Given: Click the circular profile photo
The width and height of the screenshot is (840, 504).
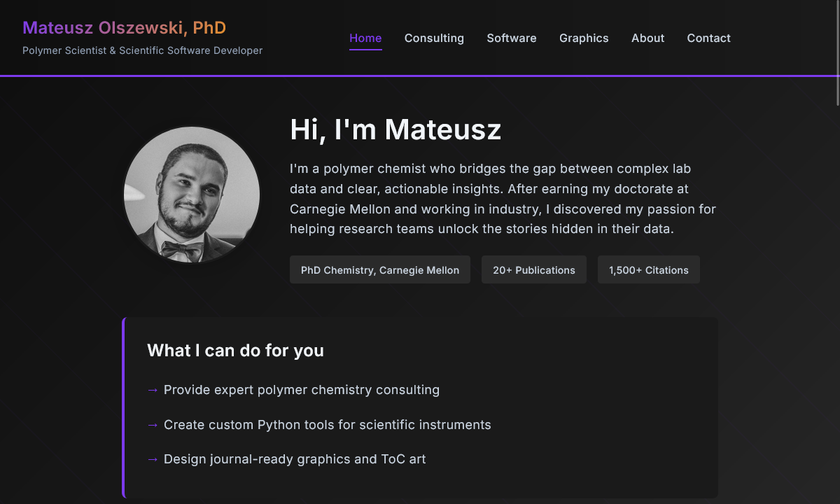Looking at the screenshot, I should tap(191, 195).
